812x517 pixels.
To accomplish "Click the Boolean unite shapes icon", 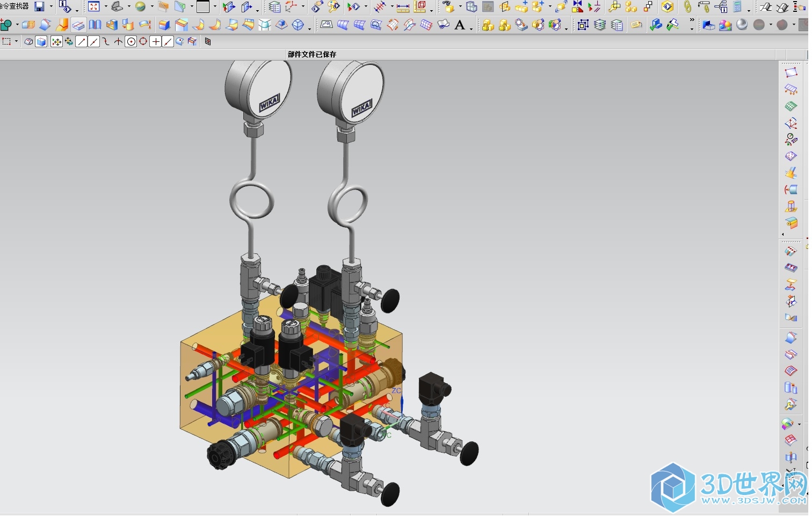I will pos(6,25).
